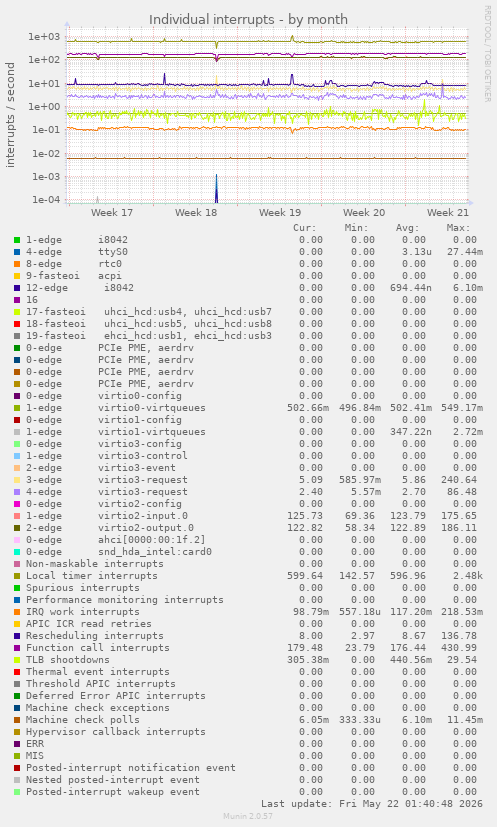The height and width of the screenshot is (827, 497).
Task: Click the orange 8-edge rtc0 legend swatch
Action: 17,264
